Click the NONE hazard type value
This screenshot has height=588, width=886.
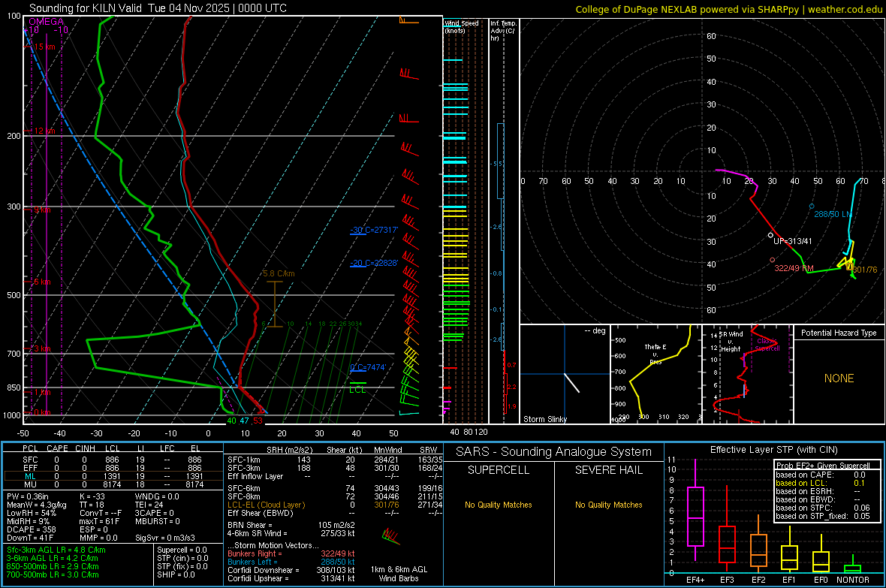coord(839,378)
